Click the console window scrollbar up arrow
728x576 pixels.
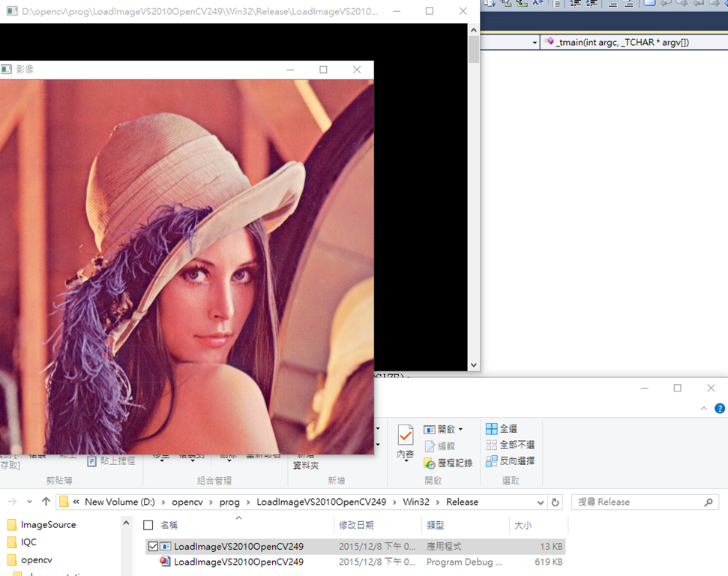(x=474, y=30)
